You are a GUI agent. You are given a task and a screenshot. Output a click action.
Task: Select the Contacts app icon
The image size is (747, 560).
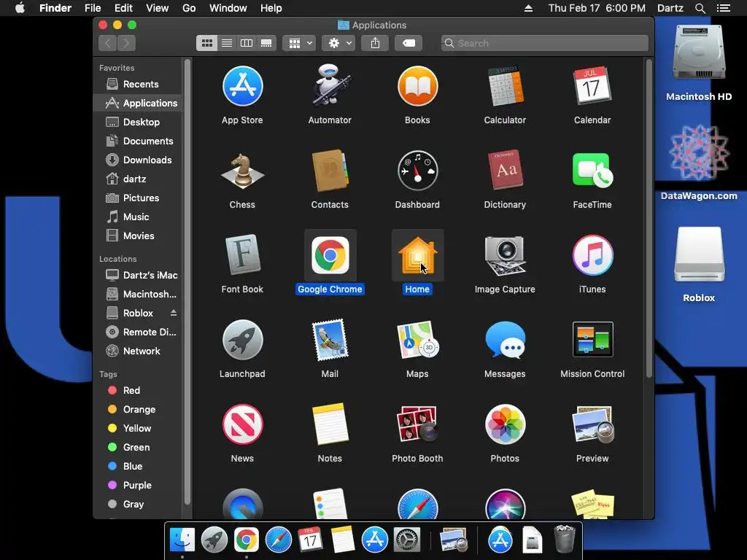pos(330,171)
